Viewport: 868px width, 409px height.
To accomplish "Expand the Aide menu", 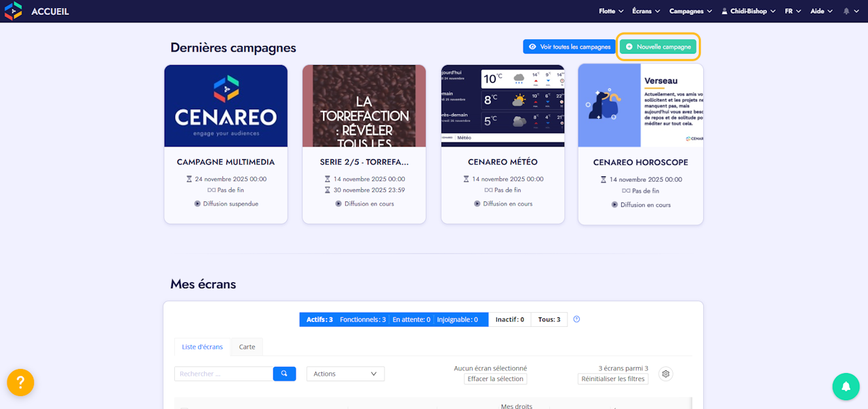I will [821, 12].
